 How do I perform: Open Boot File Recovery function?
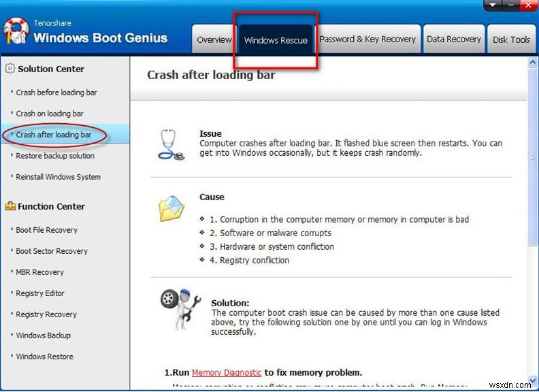coord(46,230)
